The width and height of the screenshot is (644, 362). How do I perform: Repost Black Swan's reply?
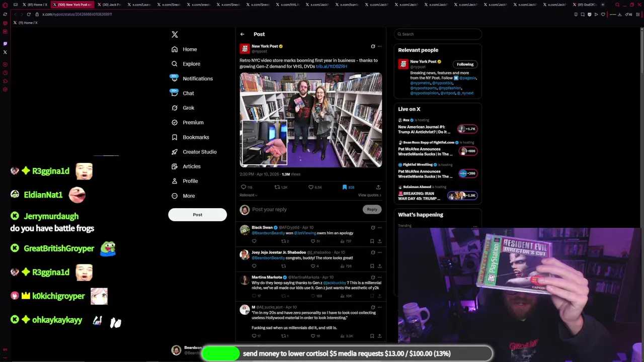pyautogui.click(x=283, y=241)
